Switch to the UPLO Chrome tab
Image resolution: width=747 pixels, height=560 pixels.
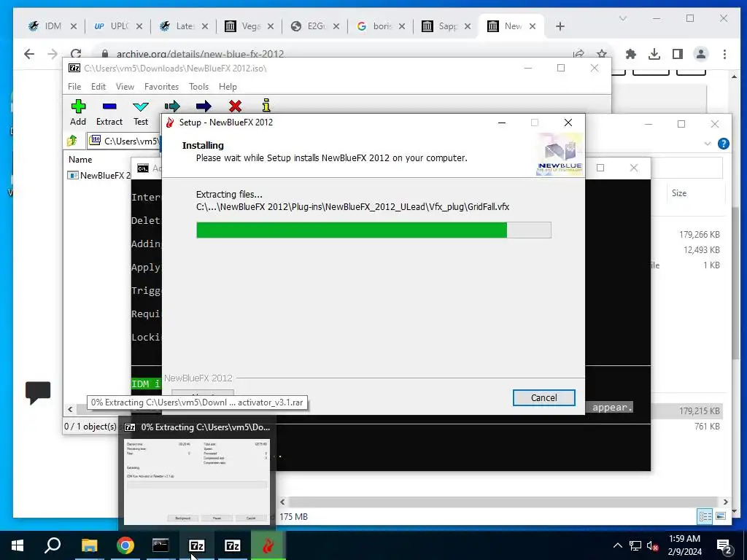(118, 26)
